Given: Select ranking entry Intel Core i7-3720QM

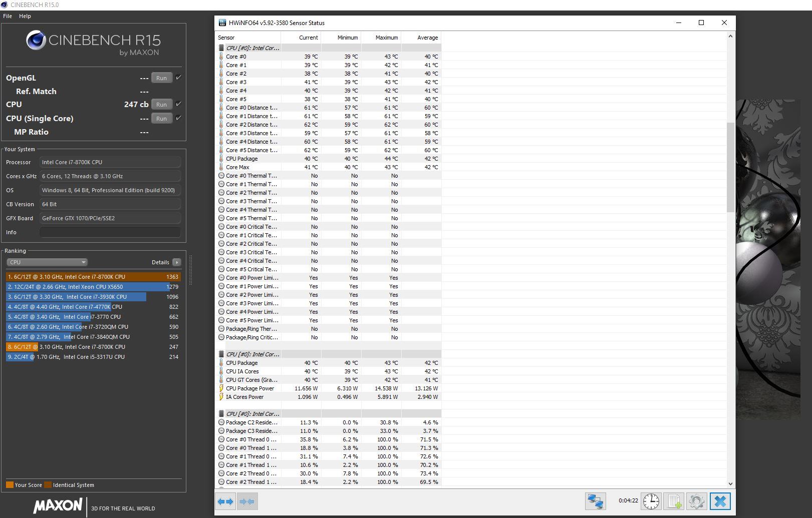Looking at the screenshot, I should [x=93, y=327].
